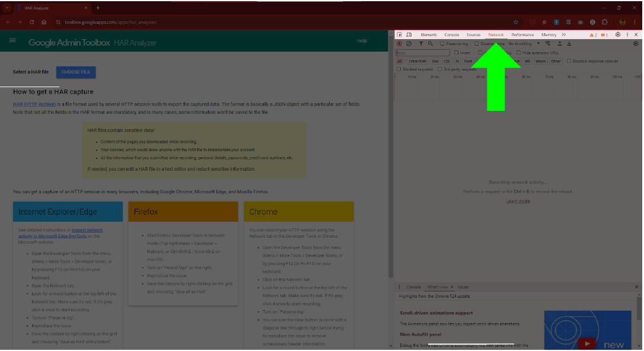Clear the network log
Viewport: 644px width, 351px height.
click(409, 44)
